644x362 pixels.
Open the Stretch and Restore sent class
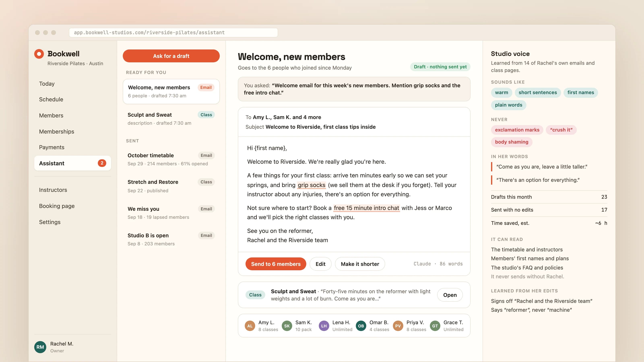(x=171, y=186)
